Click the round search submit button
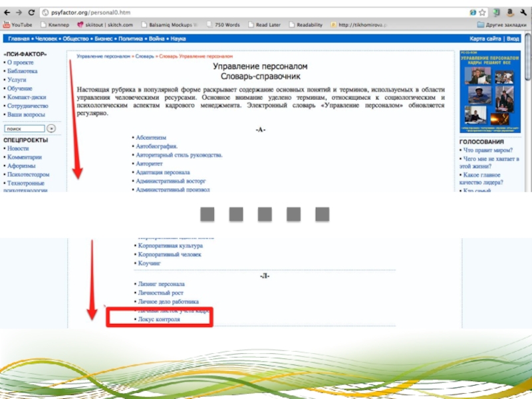 (51, 128)
